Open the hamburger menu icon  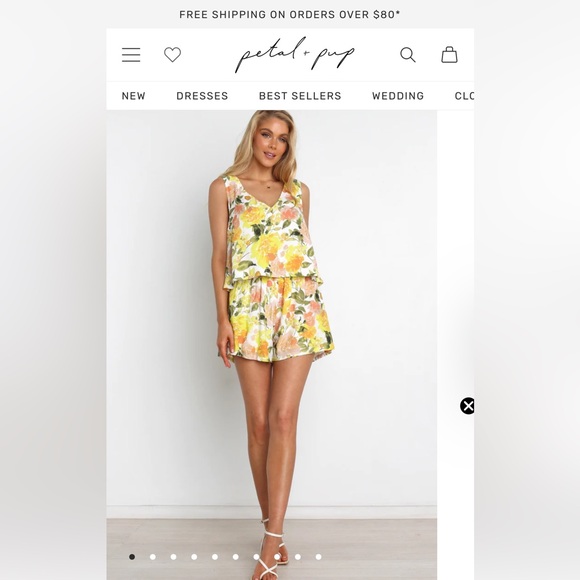[131, 55]
